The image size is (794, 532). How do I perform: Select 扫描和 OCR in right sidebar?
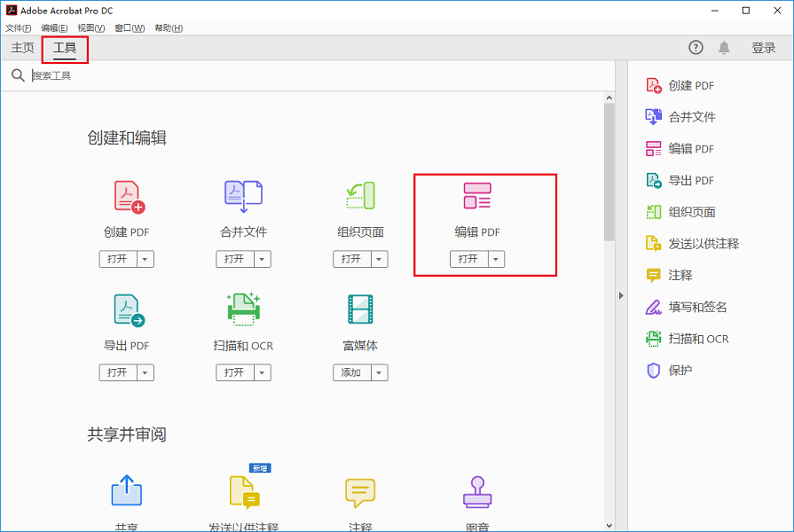[688, 339]
